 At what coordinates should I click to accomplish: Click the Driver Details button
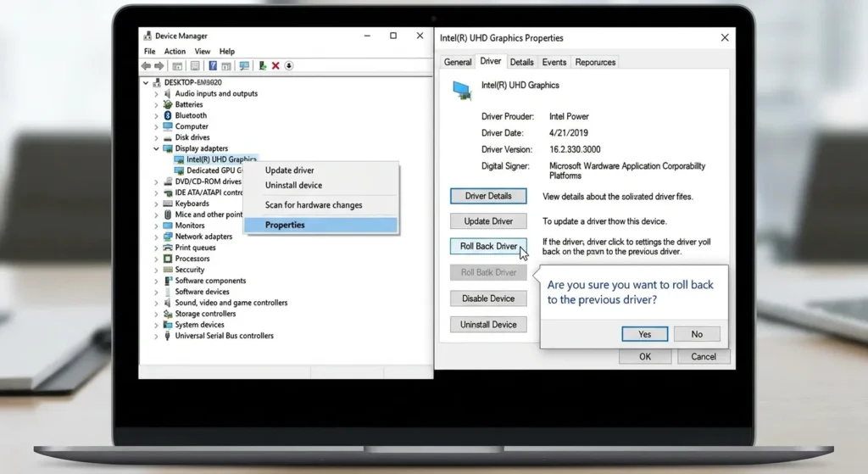coord(488,196)
